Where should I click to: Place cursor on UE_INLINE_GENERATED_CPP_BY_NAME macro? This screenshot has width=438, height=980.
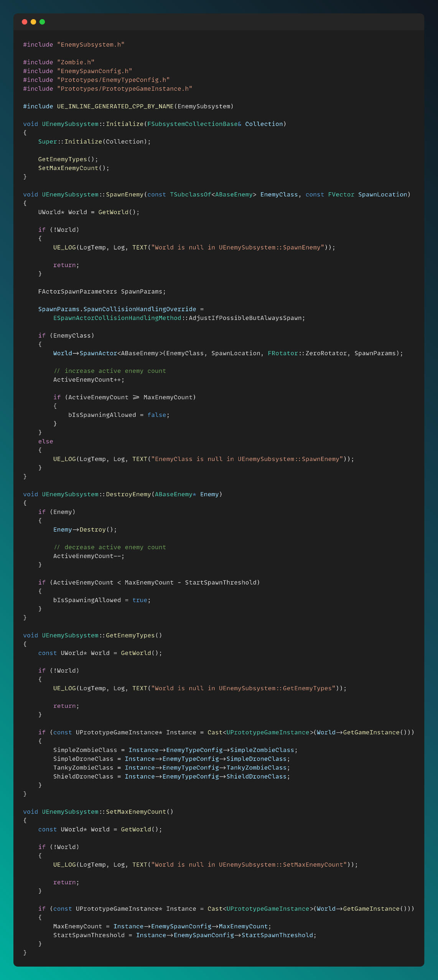click(x=115, y=106)
